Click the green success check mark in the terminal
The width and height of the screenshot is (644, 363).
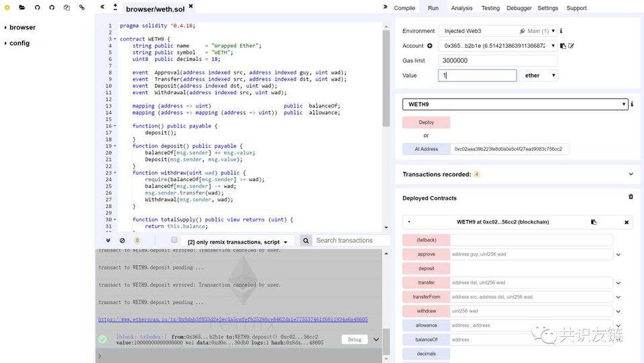click(102, 340)
